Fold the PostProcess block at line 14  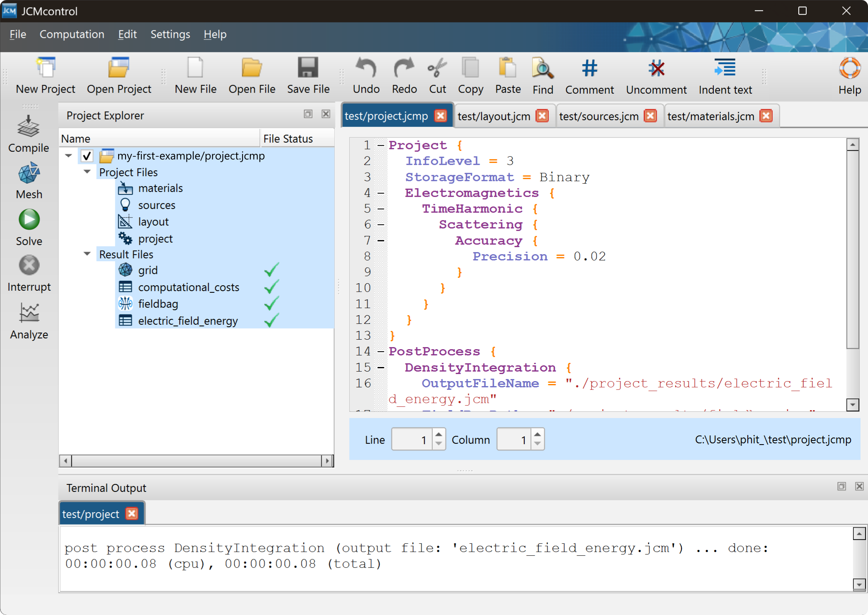point(381,351)
